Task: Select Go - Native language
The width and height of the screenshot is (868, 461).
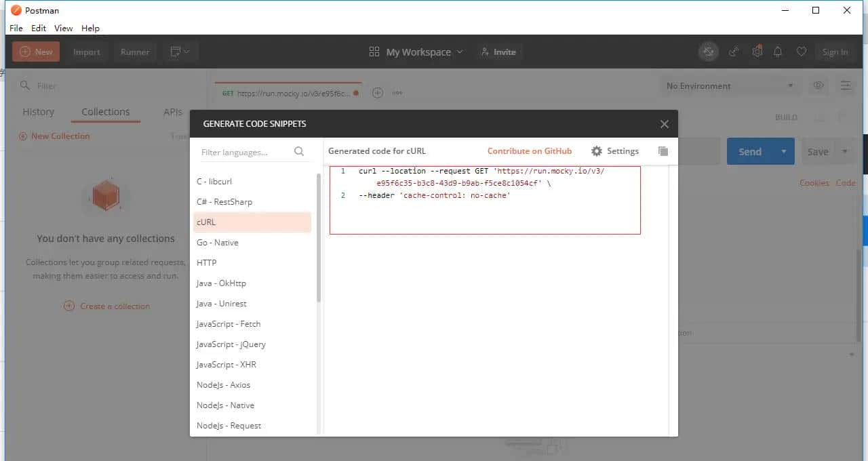Action: (252, 243)
